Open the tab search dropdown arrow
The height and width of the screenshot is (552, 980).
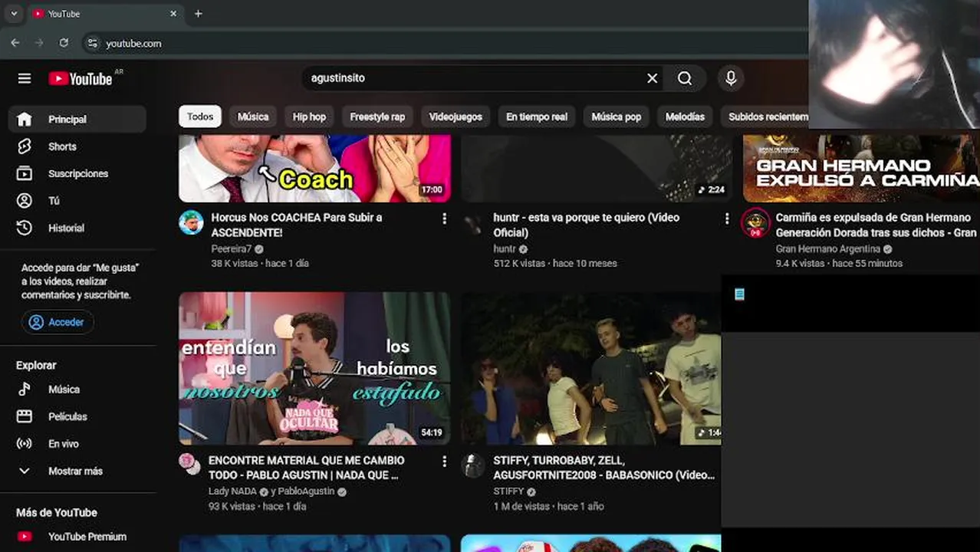13,14
